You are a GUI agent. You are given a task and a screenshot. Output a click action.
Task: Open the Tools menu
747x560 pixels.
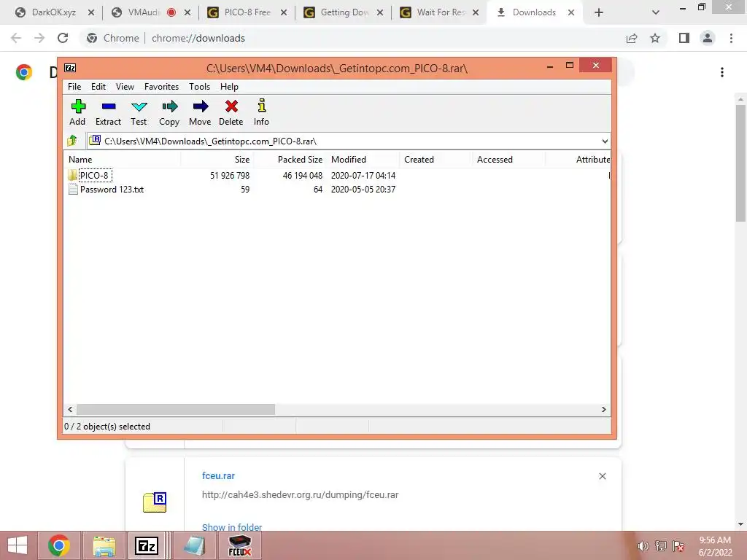[199, 87]
